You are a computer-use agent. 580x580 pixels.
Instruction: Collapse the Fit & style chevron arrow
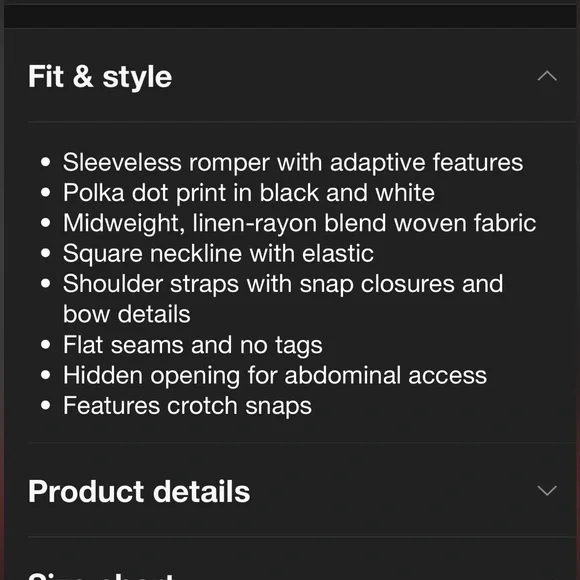coord(547,76)
